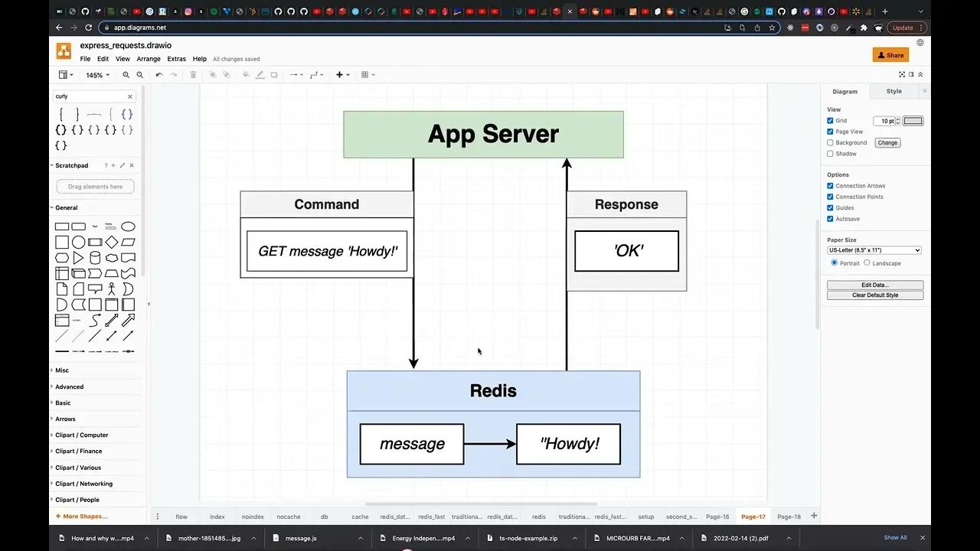Click the Delete icon in the toolbar
The width and height of the screenshot is (980, 551).
pos(192,74)
